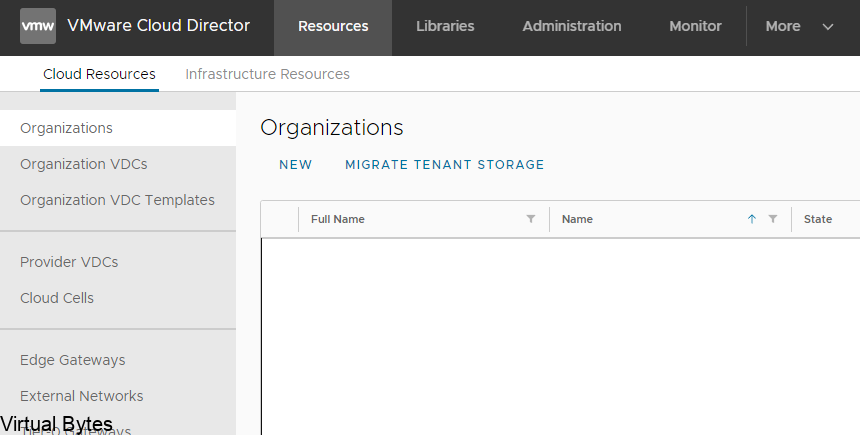Click the Full Name column header
The height and width of the screenshot is (435, 860).
[x=337, y=219]
